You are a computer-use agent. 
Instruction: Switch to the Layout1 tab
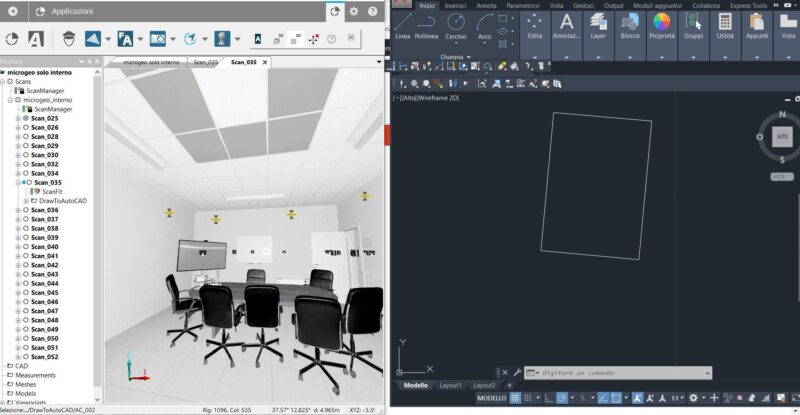tap(450, 385)
